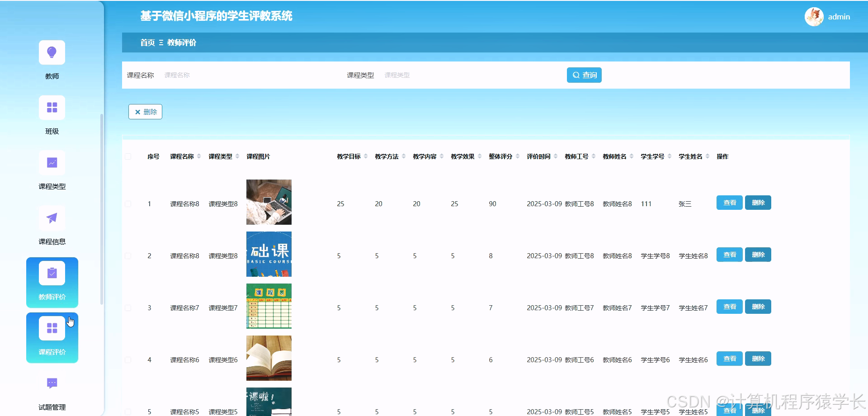Click the 课程类型7 cell in row 3

click(223, 308)
